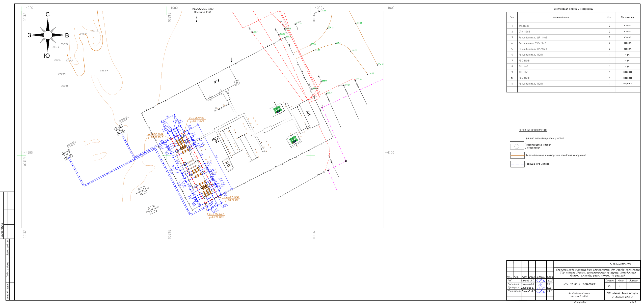The image size is (644, 304).
Task: Click the "Н.контроль" role cell
Action: point(514,291)
